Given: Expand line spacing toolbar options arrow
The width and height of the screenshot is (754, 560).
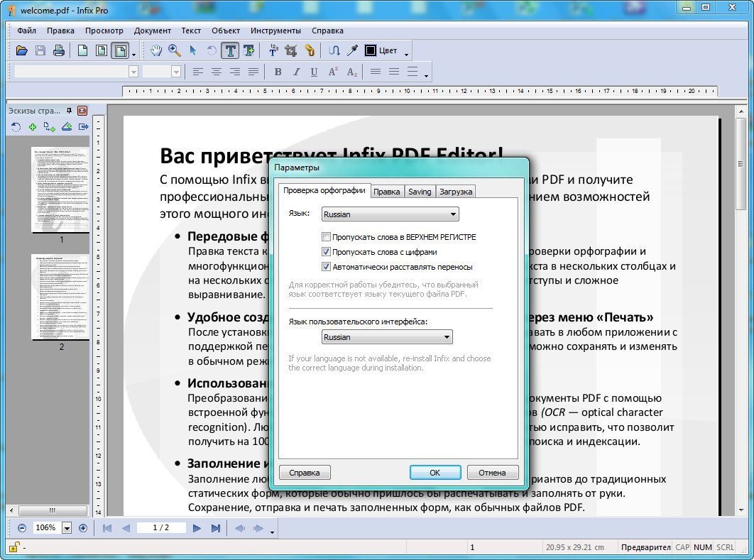Looking at the screenshot, I should pos(426,77).
